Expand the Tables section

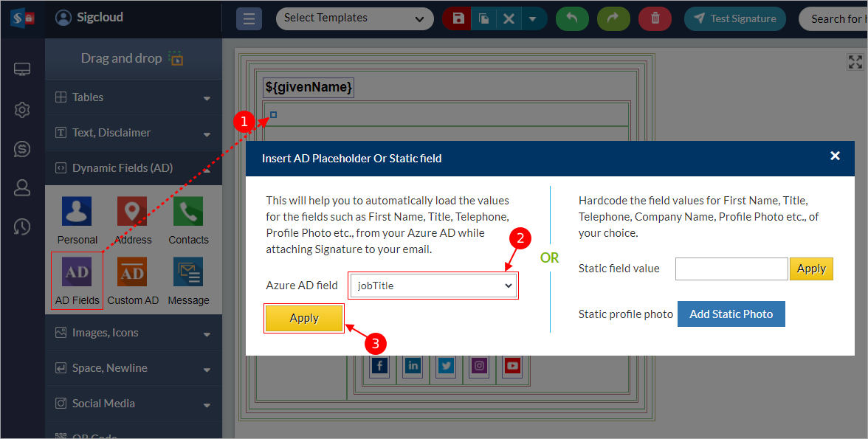point(133,97)
